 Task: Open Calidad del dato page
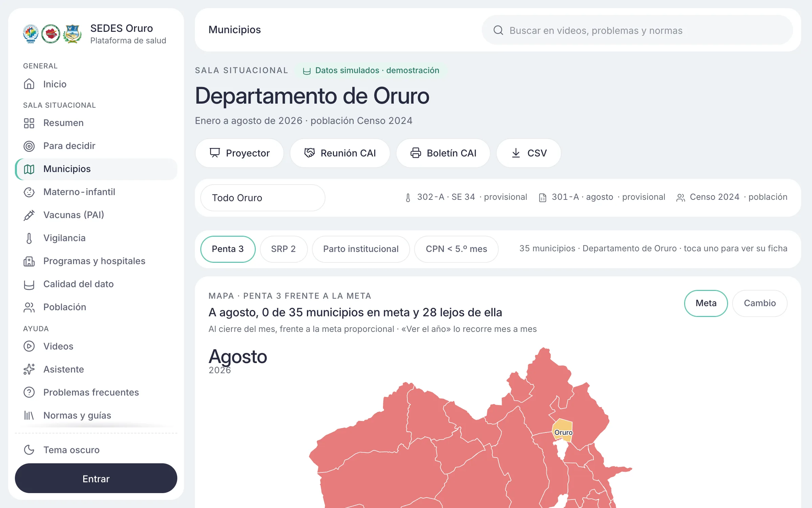(x=96, y=284)
